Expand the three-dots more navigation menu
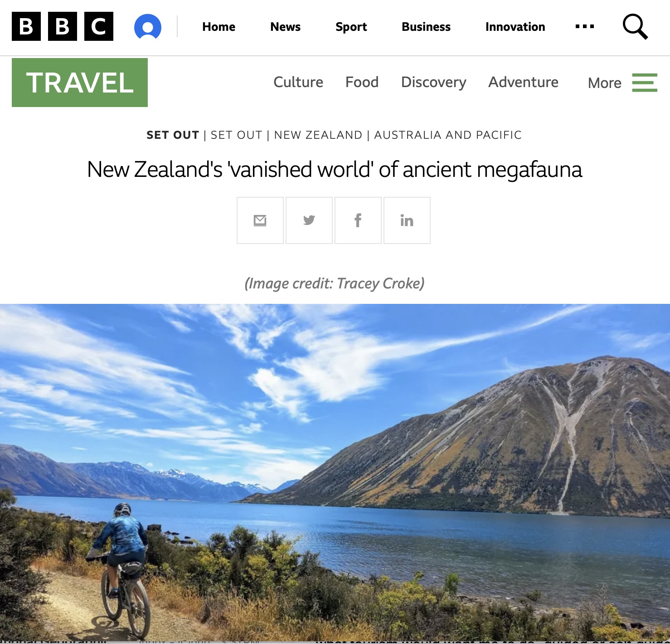Screen dimensions: 670x644 click(x=585, y=27)
